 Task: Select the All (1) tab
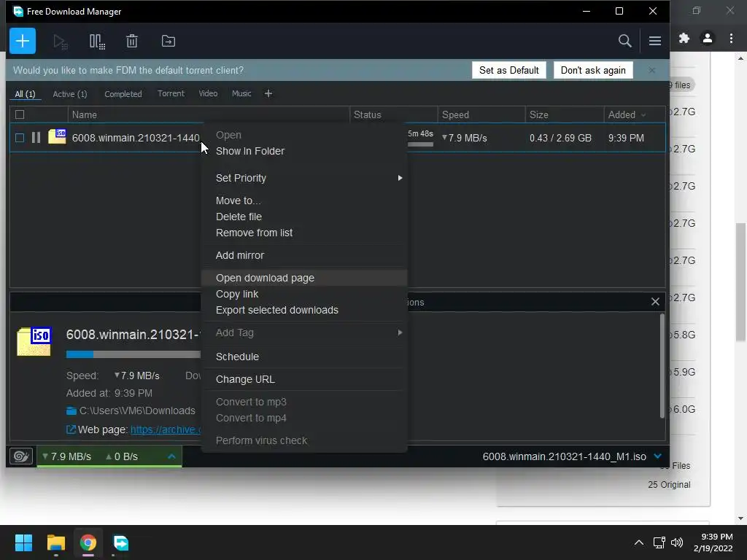point(25,94)
